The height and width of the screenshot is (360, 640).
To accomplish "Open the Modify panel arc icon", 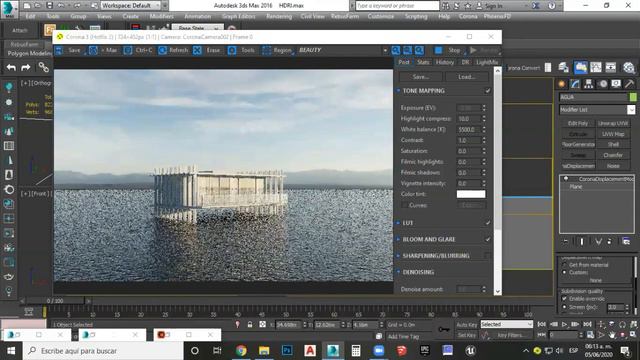I will (x=575, y=84).
